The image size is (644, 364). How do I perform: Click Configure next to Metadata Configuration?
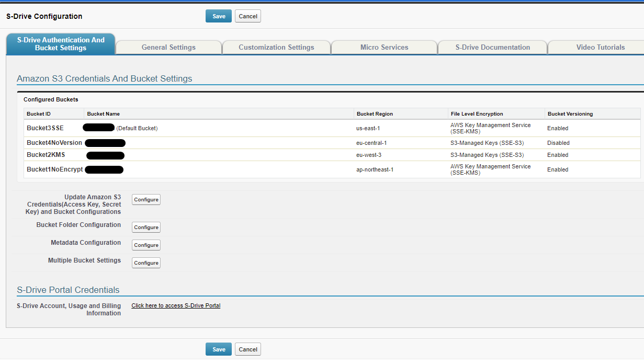pos(146,245)
